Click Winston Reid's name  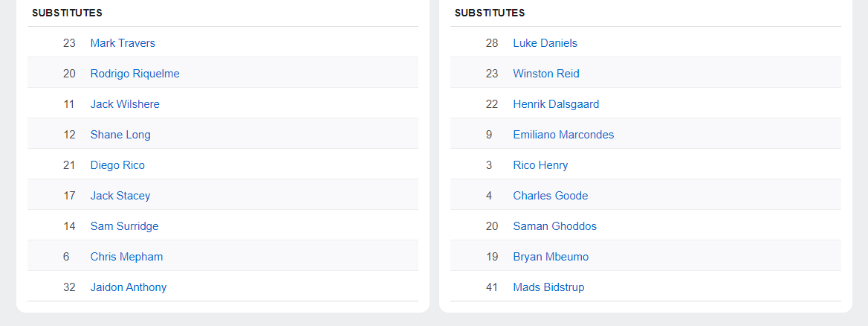point(546,74)
